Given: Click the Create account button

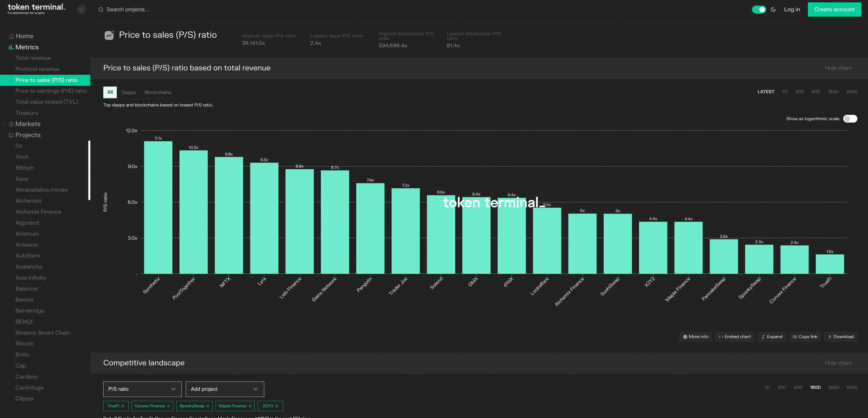Looking at the screenshot, I should click(834, 10).
